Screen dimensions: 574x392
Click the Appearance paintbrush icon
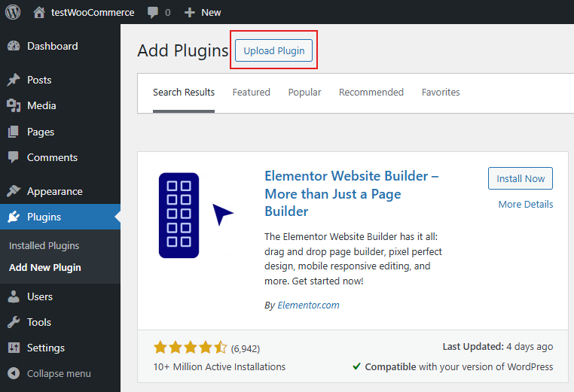[x=14, y=191]
